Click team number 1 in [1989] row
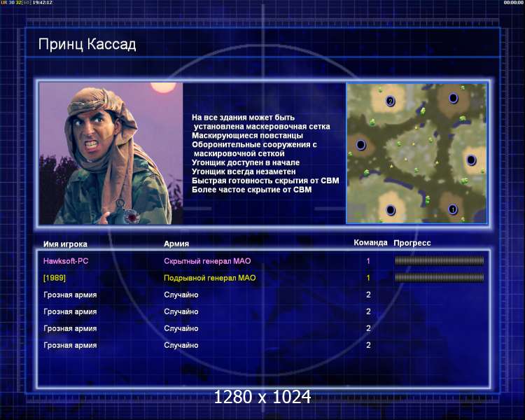 pyautogui.click(x=368, y=278)
